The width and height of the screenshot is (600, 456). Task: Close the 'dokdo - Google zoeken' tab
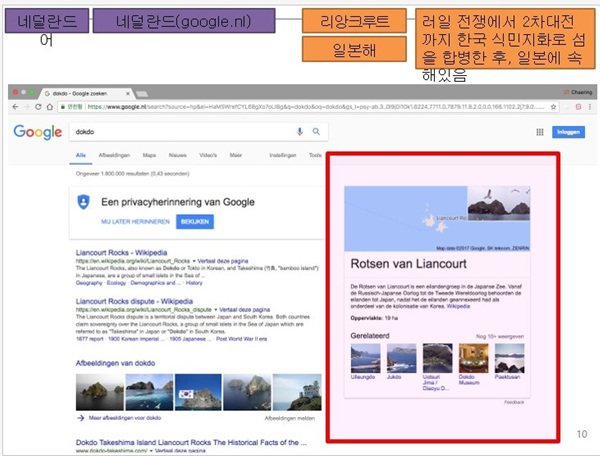[x=128, y=93]
